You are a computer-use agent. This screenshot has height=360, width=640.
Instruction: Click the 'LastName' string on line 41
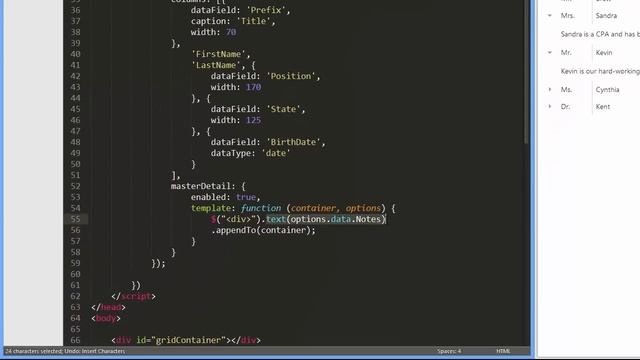click(216, 65)
